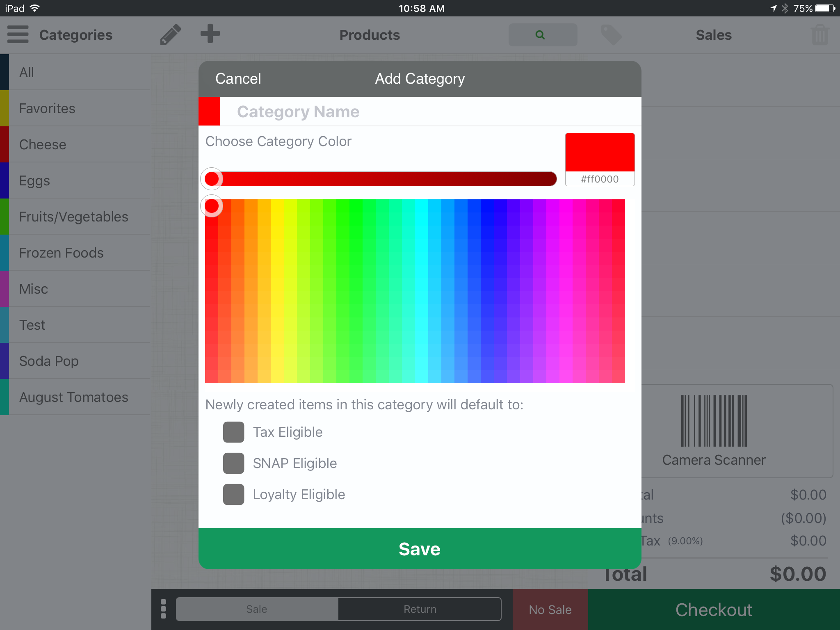Open the Camera Scanner barcode button

pos(714,431)
